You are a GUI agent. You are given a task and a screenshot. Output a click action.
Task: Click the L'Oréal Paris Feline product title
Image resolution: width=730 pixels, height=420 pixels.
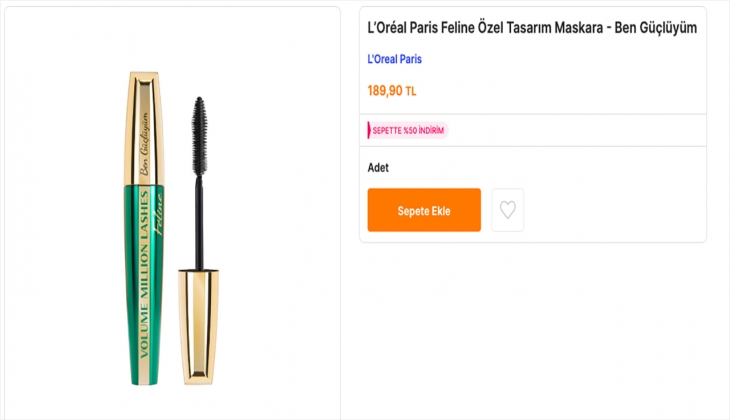coord(531,27)
